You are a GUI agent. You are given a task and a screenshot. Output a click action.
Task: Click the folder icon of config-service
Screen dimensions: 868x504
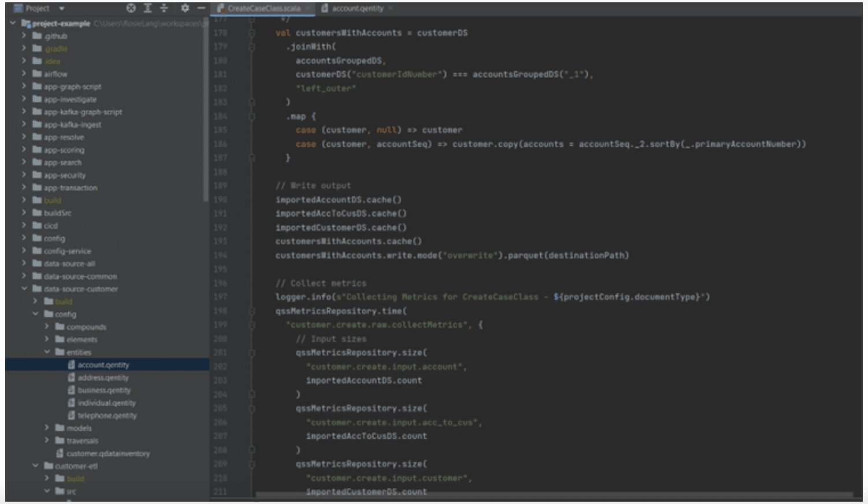coord(37,251)
